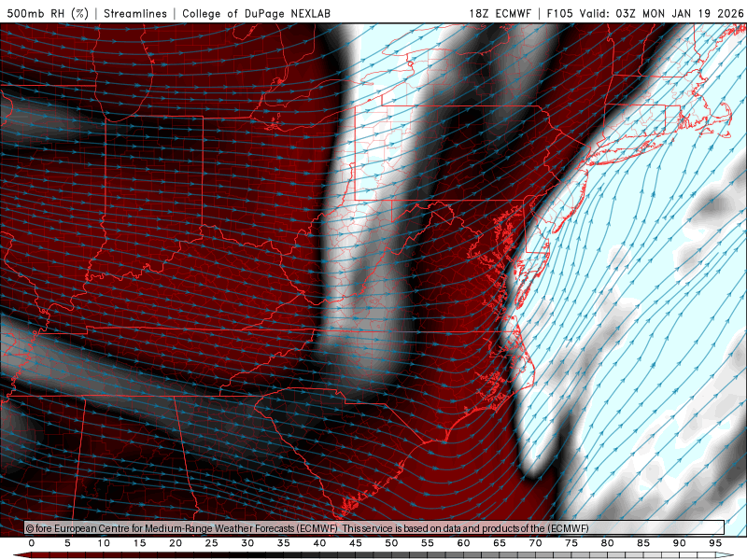The height and width of the screenshot is (560, 747).
Task: Click the "90" colorbar scale label
Action: coord(680,543)
